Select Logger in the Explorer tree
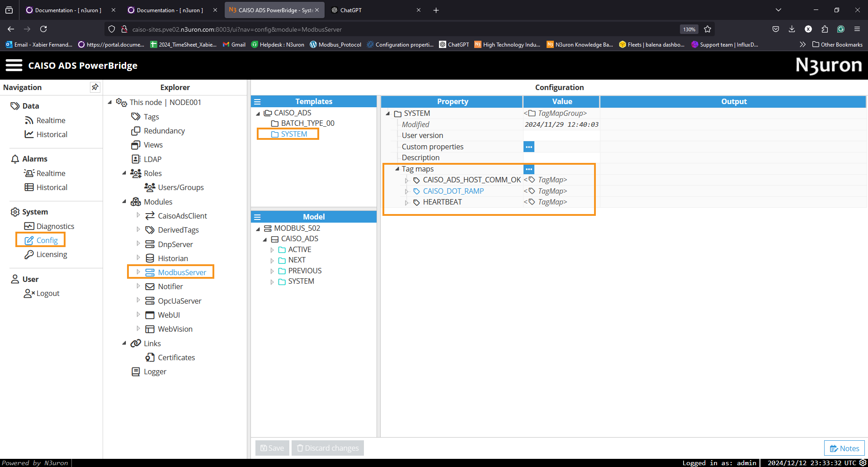This screenshot has width=868, height=467. pos(149,372)
